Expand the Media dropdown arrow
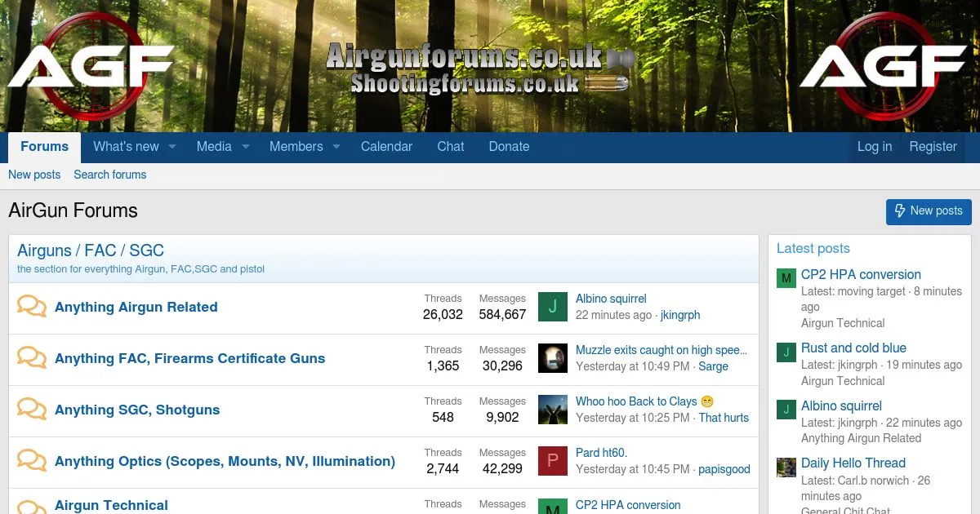This screenshot has height=514, width=980. click(x=246, y=147)
